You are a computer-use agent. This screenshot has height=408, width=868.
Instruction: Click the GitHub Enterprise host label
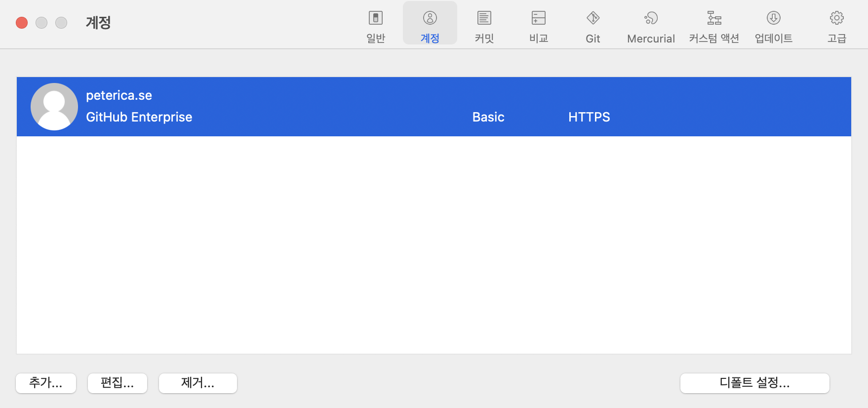(139, 117)
